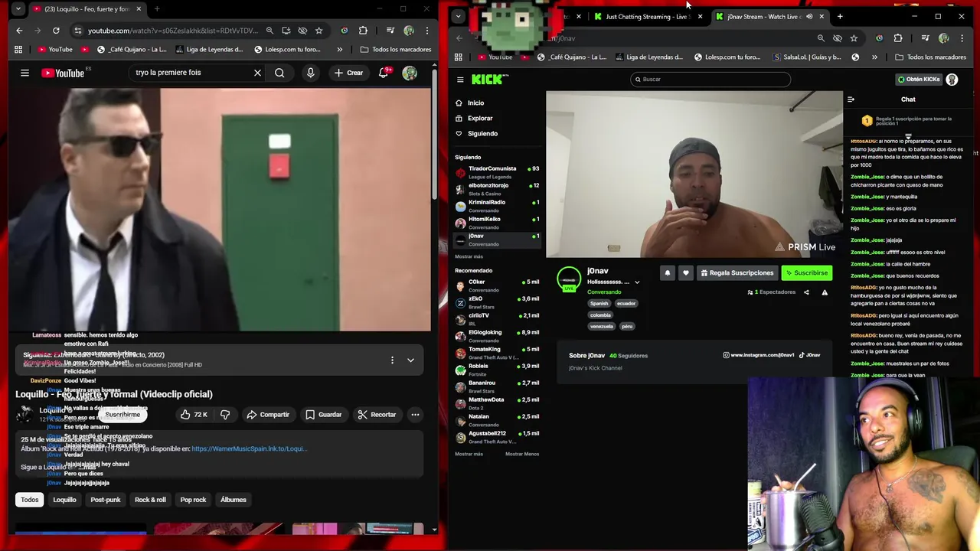The image size is (980, 551).
Task: Click the Kick logo
Action: (x=489, y=79)
